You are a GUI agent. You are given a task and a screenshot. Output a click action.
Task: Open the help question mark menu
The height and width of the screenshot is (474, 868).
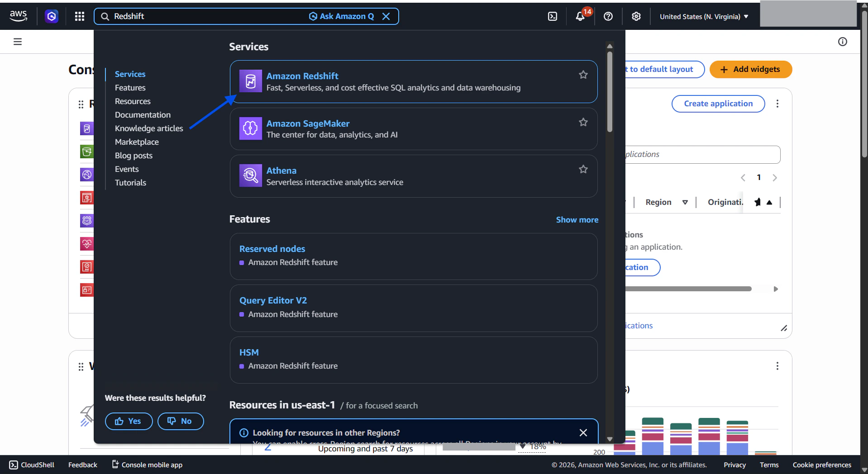click(x=608, y=16)
